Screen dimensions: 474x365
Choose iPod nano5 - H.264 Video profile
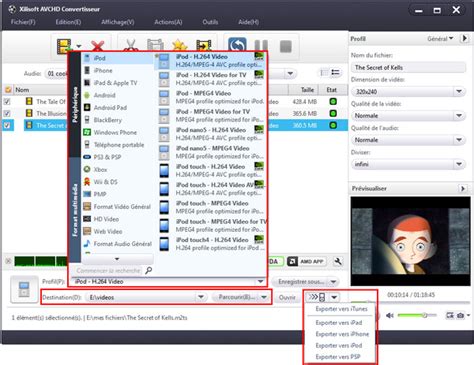211,134
